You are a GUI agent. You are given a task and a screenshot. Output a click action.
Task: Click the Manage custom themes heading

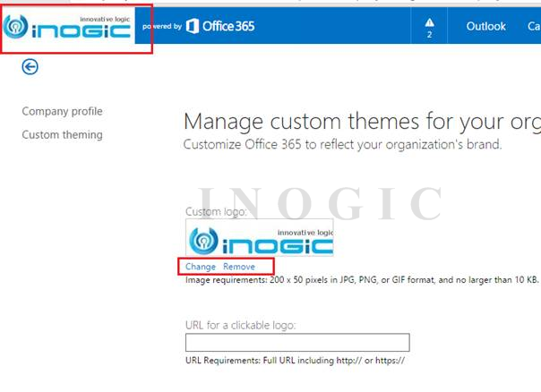[362, 122]
